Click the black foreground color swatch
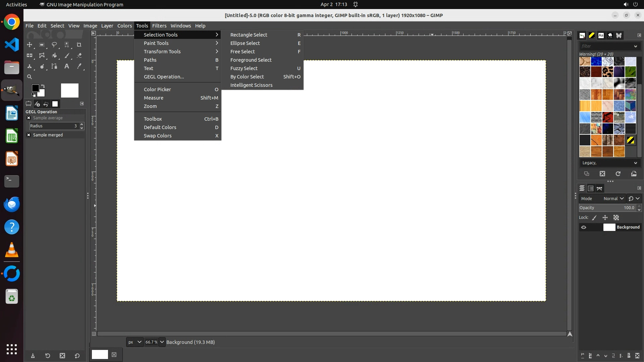 (x=35, y=88)
